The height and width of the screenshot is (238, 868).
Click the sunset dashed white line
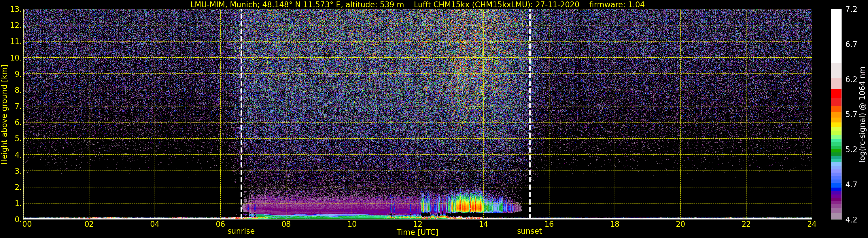[x=530, y=114]
